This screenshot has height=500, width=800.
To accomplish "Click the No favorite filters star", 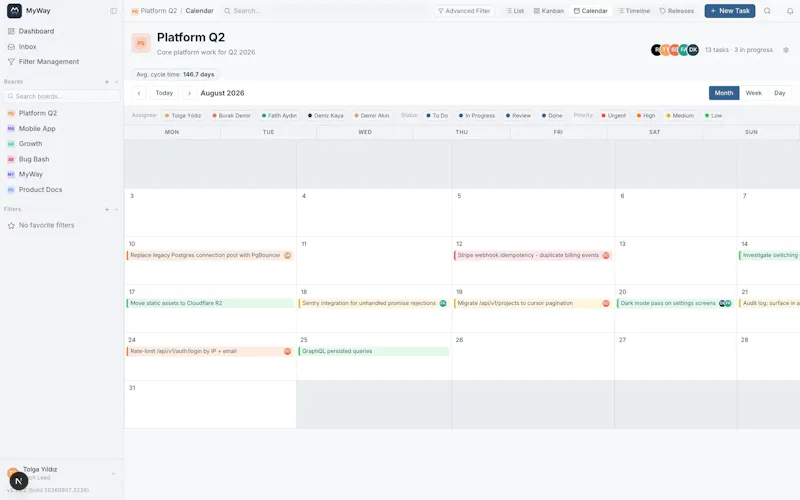I will [11, 226].
